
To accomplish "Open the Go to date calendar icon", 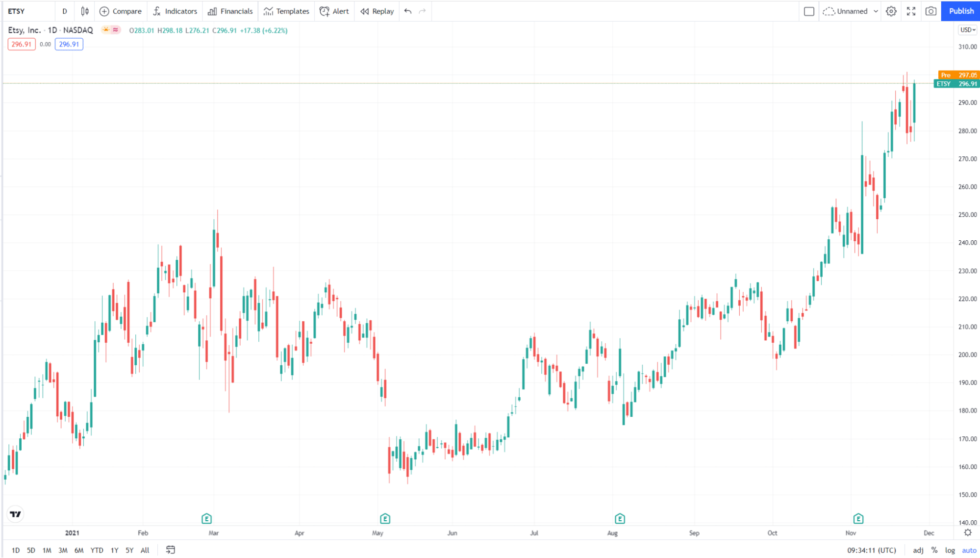I will 171,550.
